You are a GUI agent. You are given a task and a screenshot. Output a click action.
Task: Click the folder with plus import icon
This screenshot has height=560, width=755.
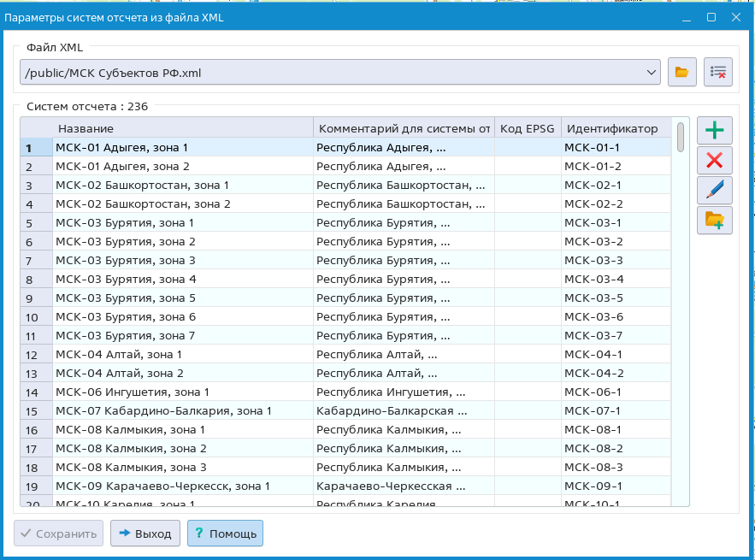click(x=714, y=220)
